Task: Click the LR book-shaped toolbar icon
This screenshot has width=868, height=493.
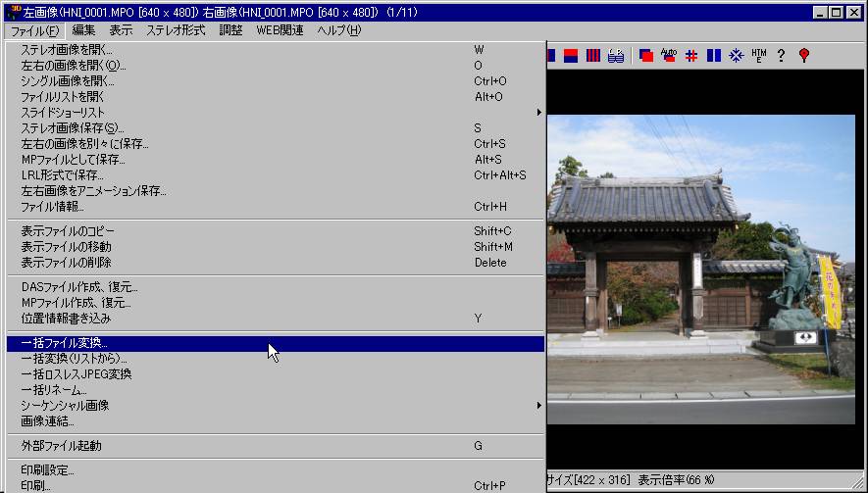Action: 616,56
